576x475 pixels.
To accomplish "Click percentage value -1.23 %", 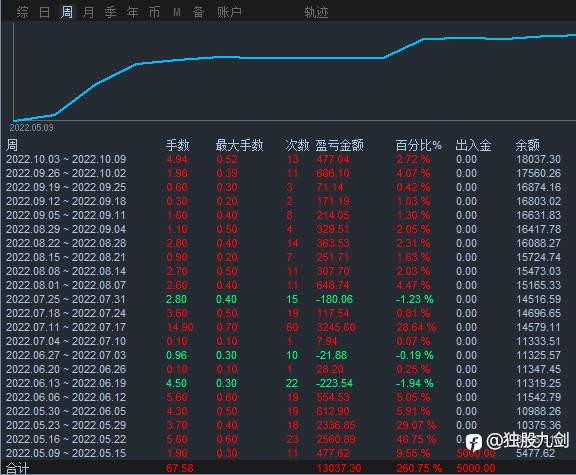I will pyautogui.click(x=415, y=299).
